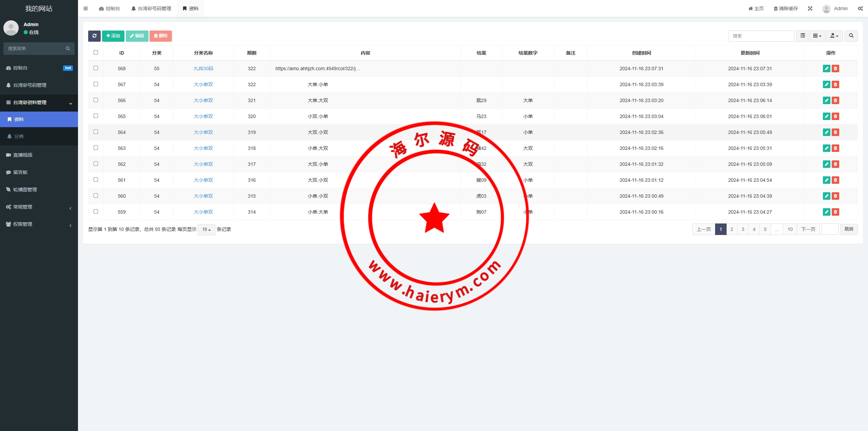Click the magnifier search button in the toolbar
868x431 pixels.
[851, 36]
